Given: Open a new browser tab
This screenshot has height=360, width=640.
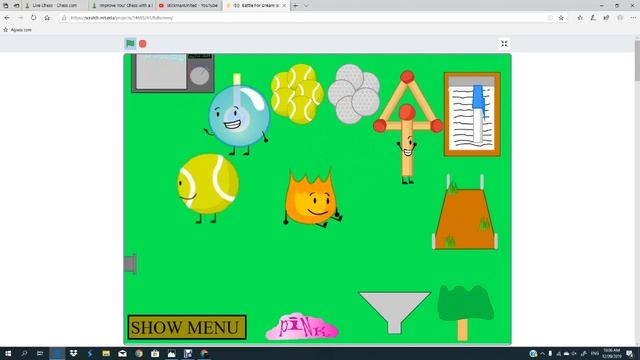Looking at the screenshot, I should [x=296, y=6].
